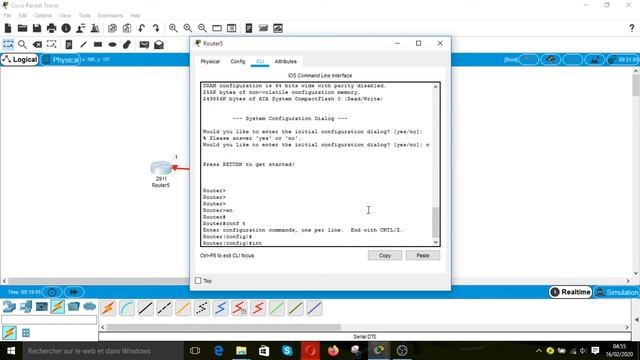Click the Copy button in CLI window

(385, 256)
